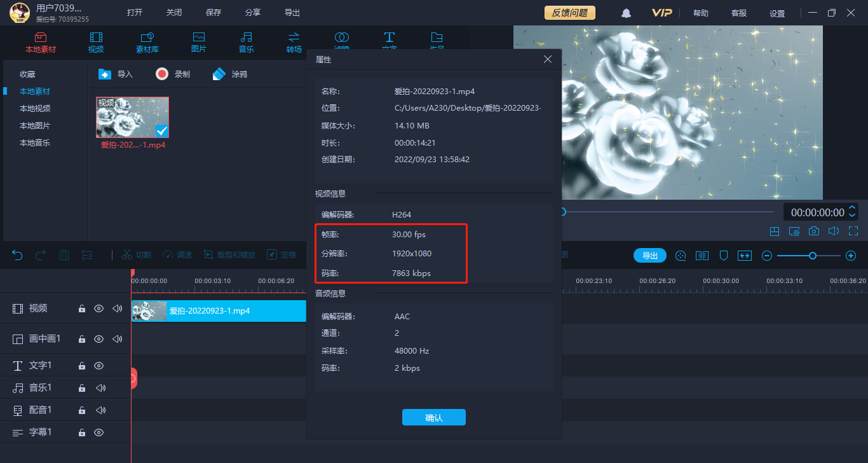Hide the 文字1 track
Viewport: 868px width, 463px height.
tap(98, 366)
